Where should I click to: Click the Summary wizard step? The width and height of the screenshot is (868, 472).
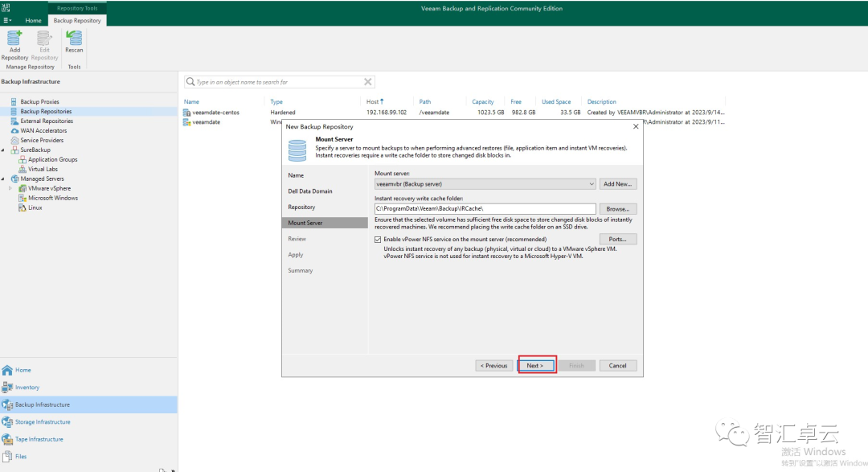[x=300, y=270]
